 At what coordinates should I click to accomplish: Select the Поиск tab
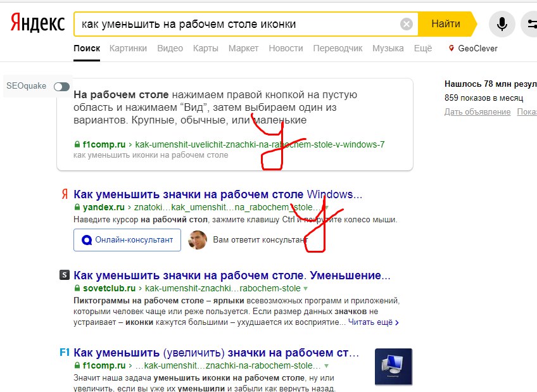(x=87, y=48)
